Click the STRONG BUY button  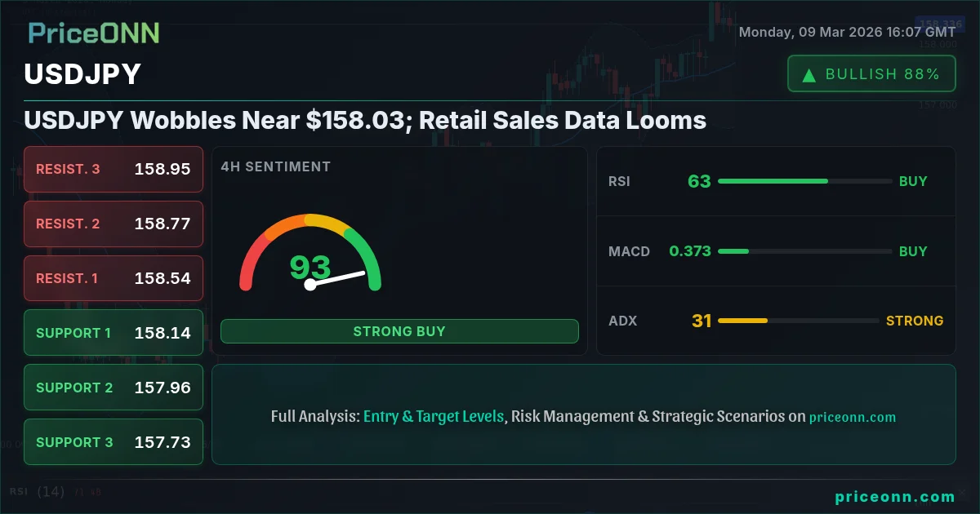[x=399, y=331]
